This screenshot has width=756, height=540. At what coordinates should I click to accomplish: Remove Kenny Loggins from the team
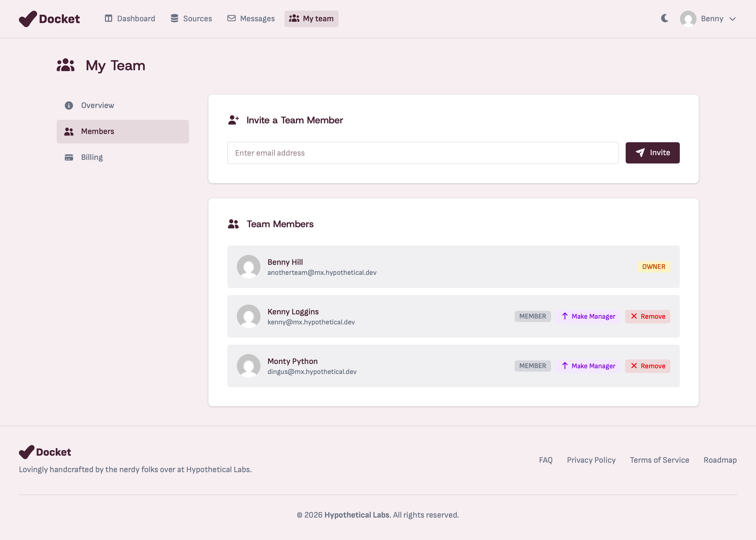click(x=648, y=316)
